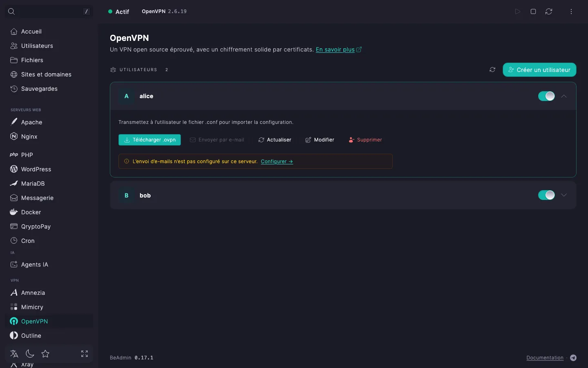This screenshot has height=368, width=588.
Task: Click Supprimer to delete alice
Action: coord(365,140)
